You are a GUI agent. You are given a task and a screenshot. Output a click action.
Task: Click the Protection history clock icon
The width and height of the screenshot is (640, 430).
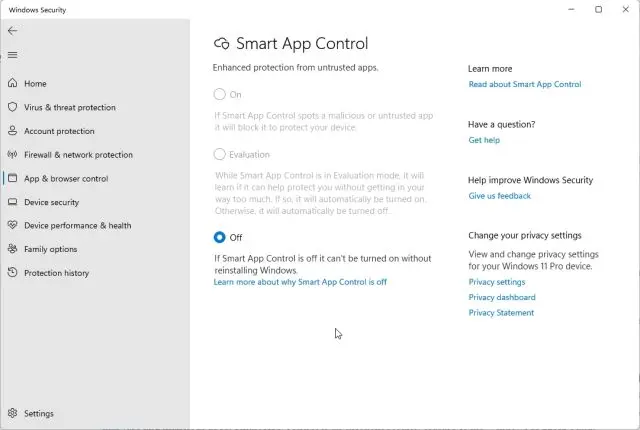pos(13,272)
